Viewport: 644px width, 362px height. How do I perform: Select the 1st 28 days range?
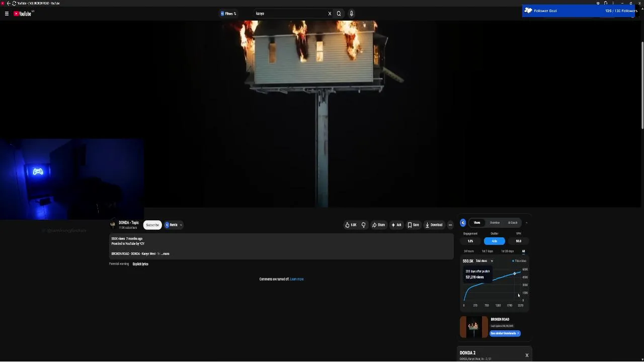tap(507, 251)
